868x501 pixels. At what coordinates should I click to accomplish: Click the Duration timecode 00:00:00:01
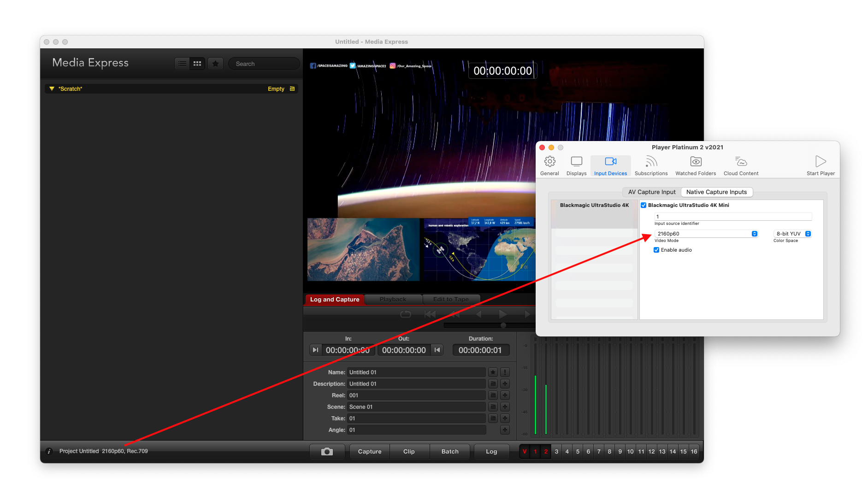(480, 350)
